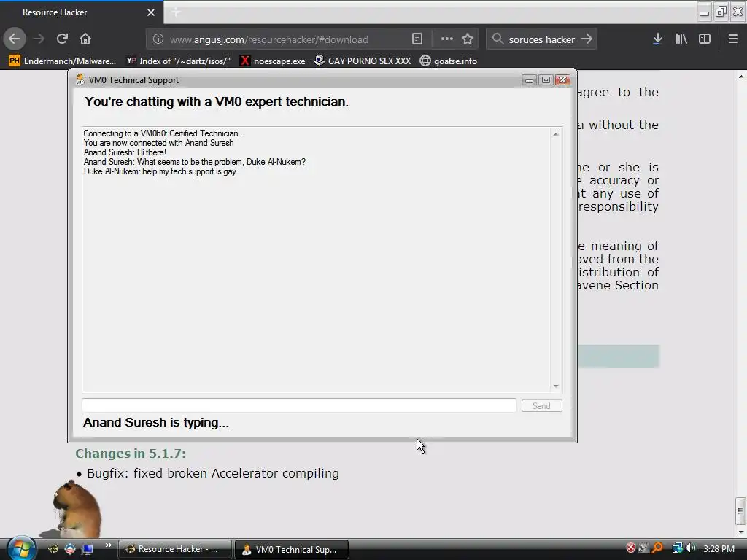Open the goatse.info bookmark
Screen dimensions: 747x560
tap(449, 61)
